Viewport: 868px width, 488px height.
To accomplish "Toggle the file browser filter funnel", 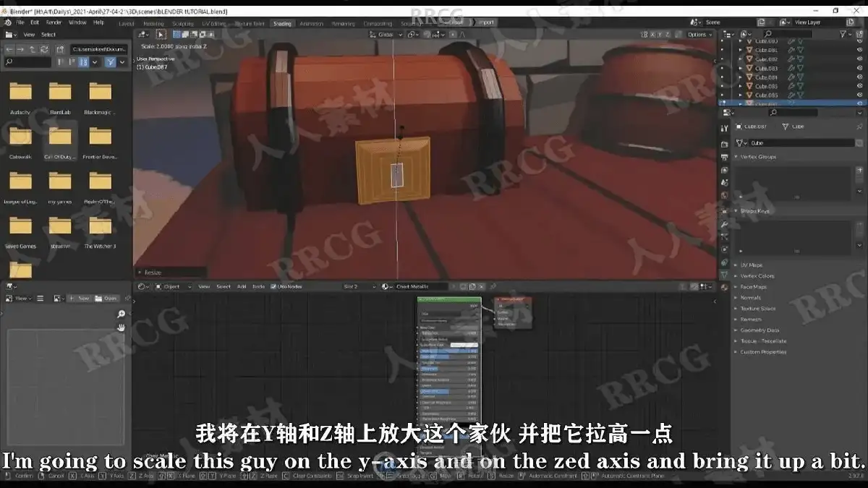I will (x=110, y=62).
